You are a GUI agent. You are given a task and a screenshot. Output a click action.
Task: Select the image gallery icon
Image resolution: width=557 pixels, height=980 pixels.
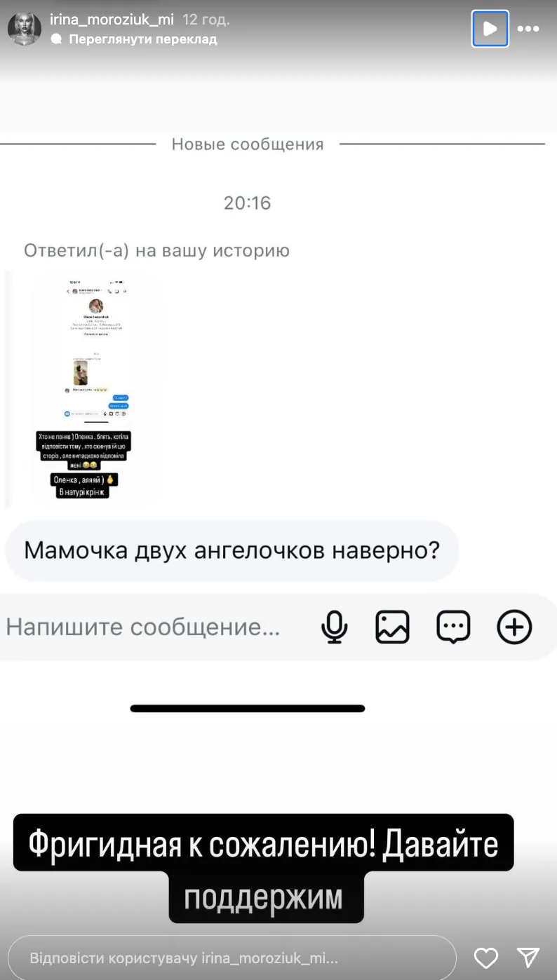[392, 627]
